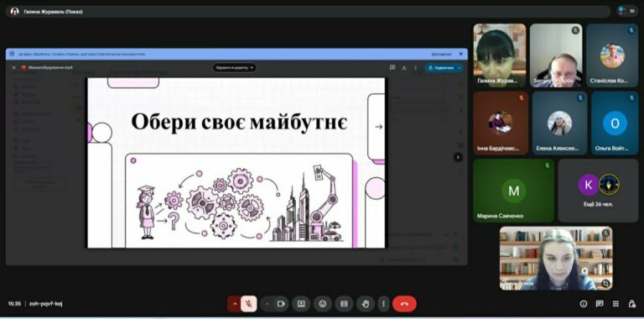
Task: Select Інна Бардічевська participant tile
Action: [x=501, y=123]
